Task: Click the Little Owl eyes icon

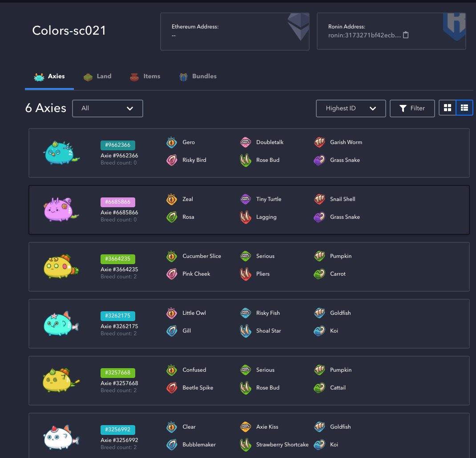Action: [x=172, y=313]
